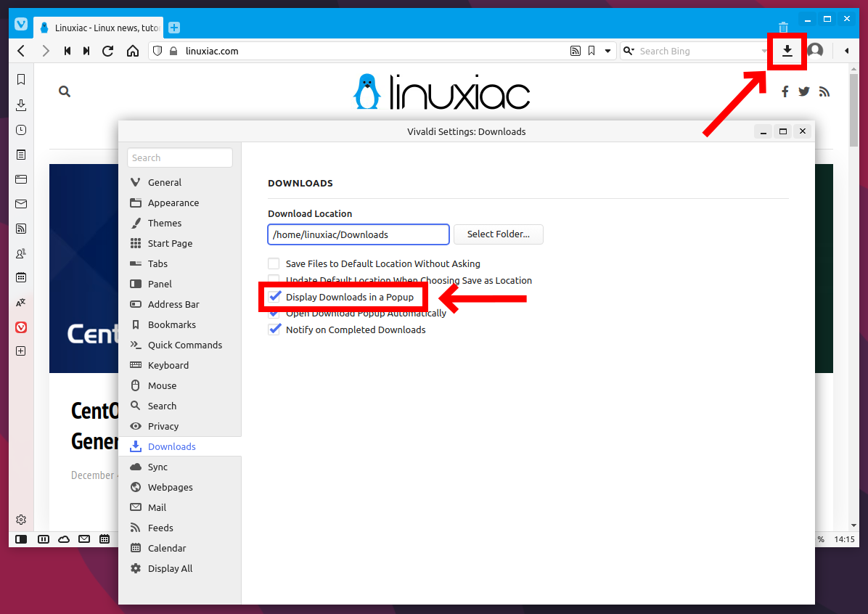This screenshot has height=614, width=868.
Task: Click the Fast Forward navigation button
Action: [86, 51]
